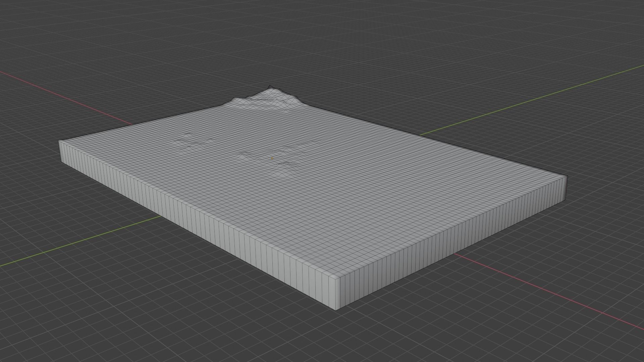
Task: Click the orange object origin dot
Action: coord(272,158)
